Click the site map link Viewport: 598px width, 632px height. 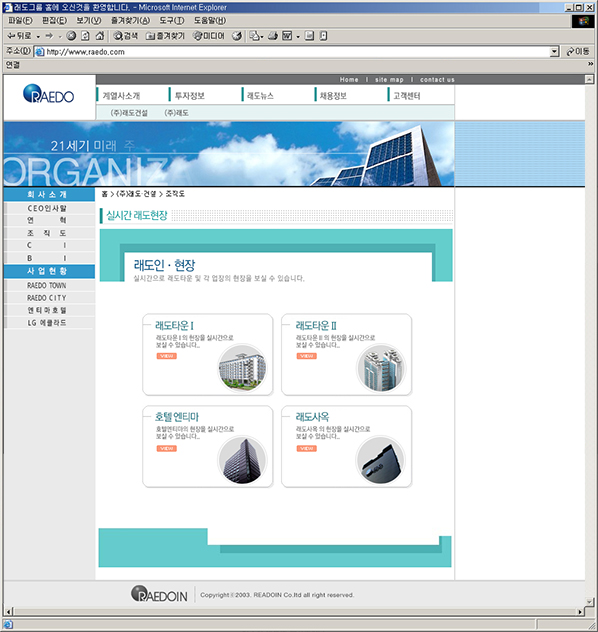(389, 79)
